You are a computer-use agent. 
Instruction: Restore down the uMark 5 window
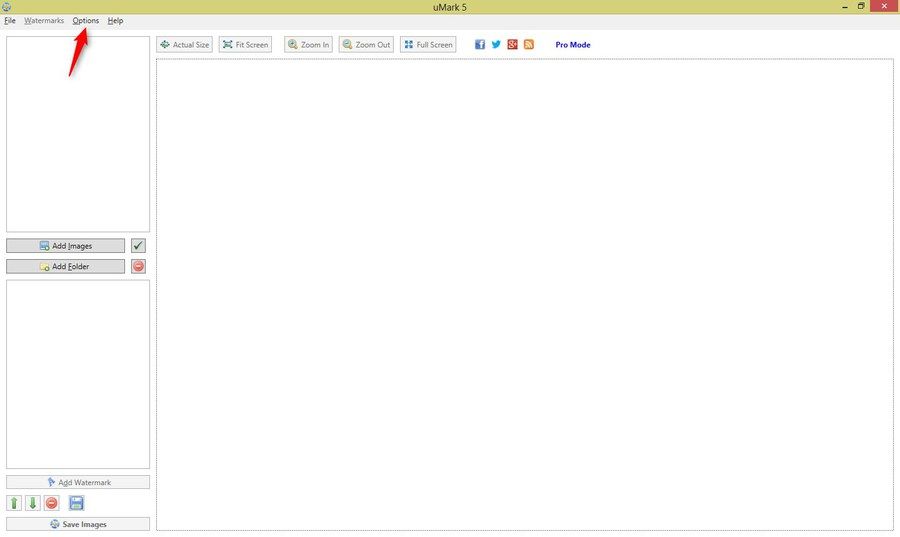click(861, 6)
